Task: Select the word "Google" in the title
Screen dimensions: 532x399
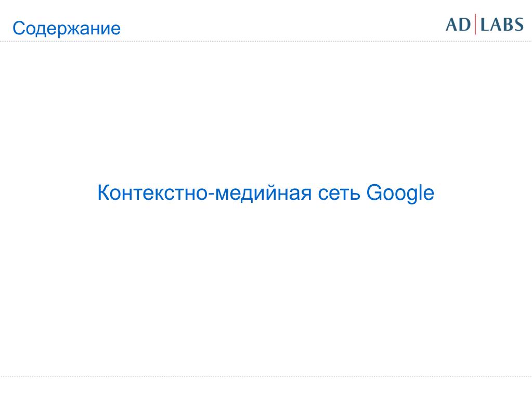Action: click(x=400, y=194)
